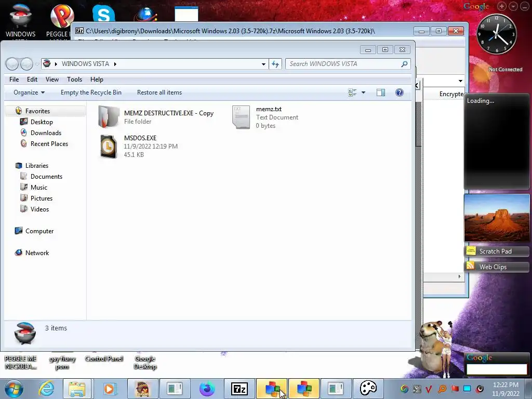Image resolution: width=532 pixels, height=399 pixels.
Task: Click the refresh button next to address bar
Action: click(x=275, y=64)
